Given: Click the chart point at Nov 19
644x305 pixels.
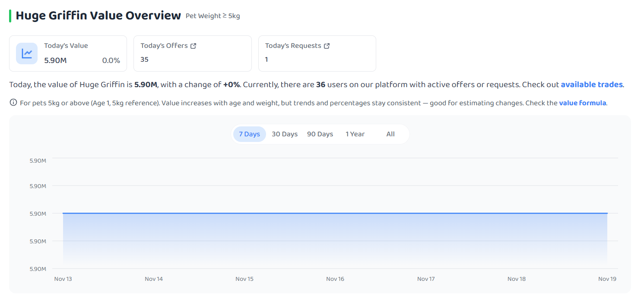Looking at the screenshot, I should (x=607, y=213).
